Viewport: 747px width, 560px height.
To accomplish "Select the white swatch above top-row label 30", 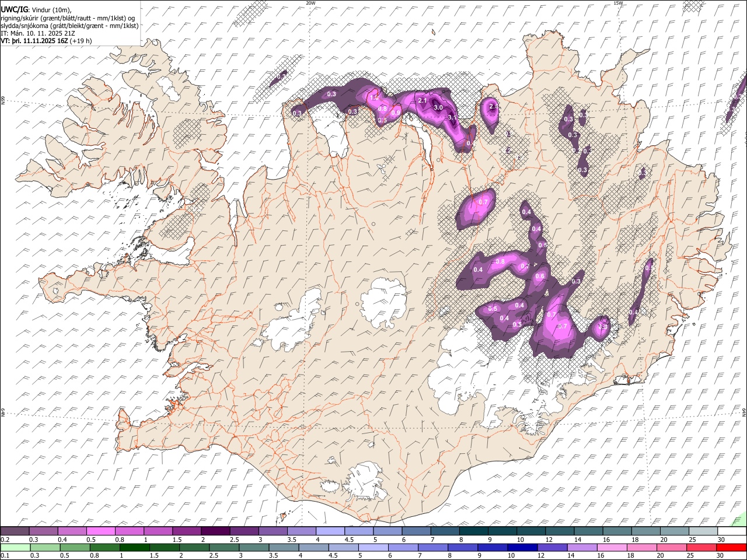I will click(x=732, y=531).
